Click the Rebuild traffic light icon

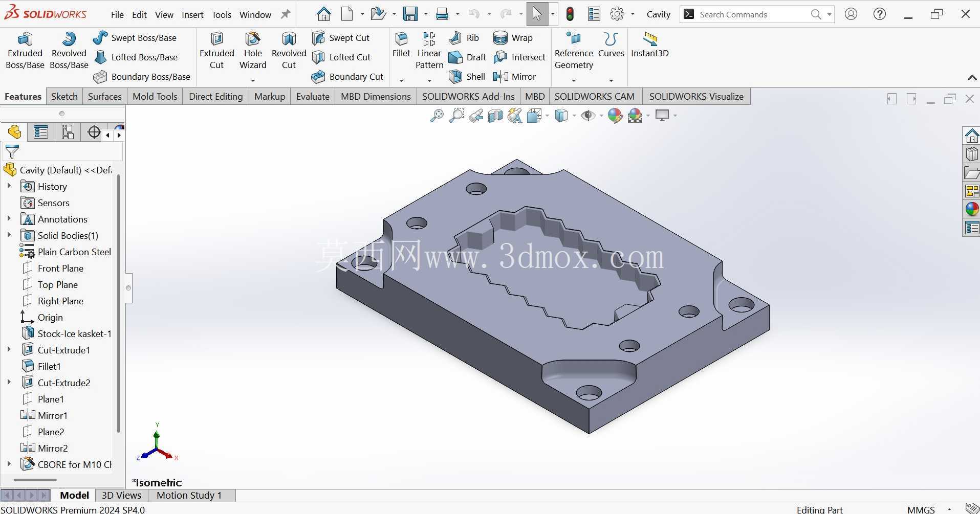tap(570, 14)
